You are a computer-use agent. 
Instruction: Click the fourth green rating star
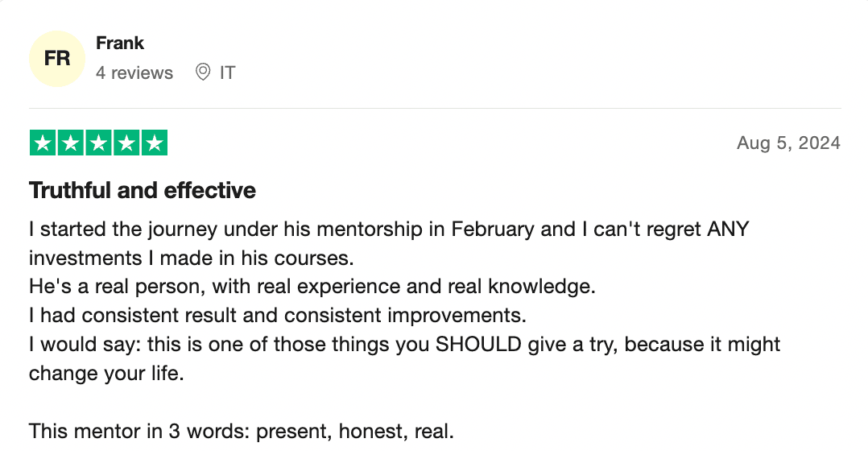[126, 143]
